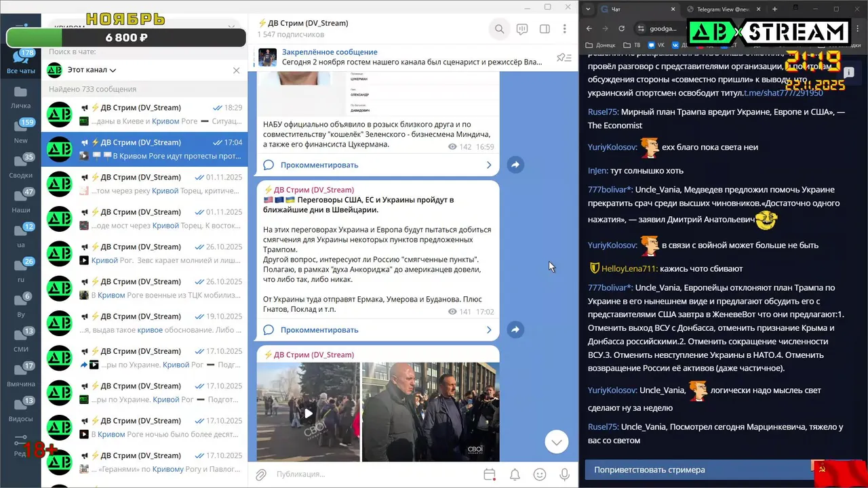The width and height of the screenshot is (868, 488).
Task: Close the Чат browser tab
Action: [673, 9]
